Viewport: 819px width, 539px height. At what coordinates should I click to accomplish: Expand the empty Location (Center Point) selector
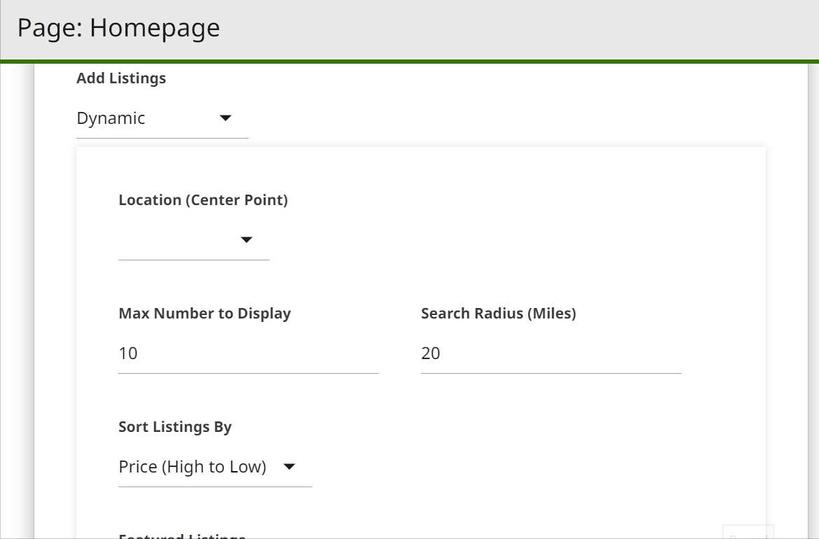[193, 240]
